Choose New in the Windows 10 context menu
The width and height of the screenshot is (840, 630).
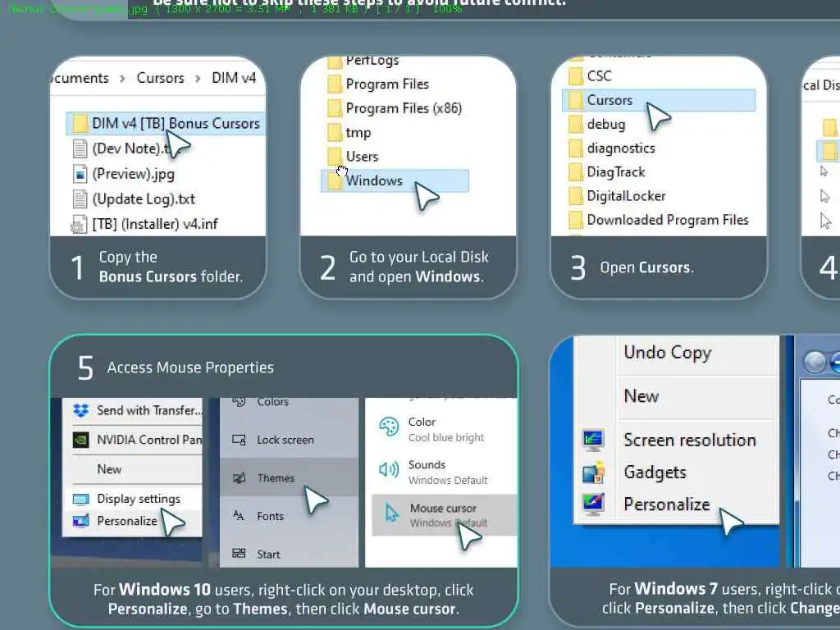point(133,469)
